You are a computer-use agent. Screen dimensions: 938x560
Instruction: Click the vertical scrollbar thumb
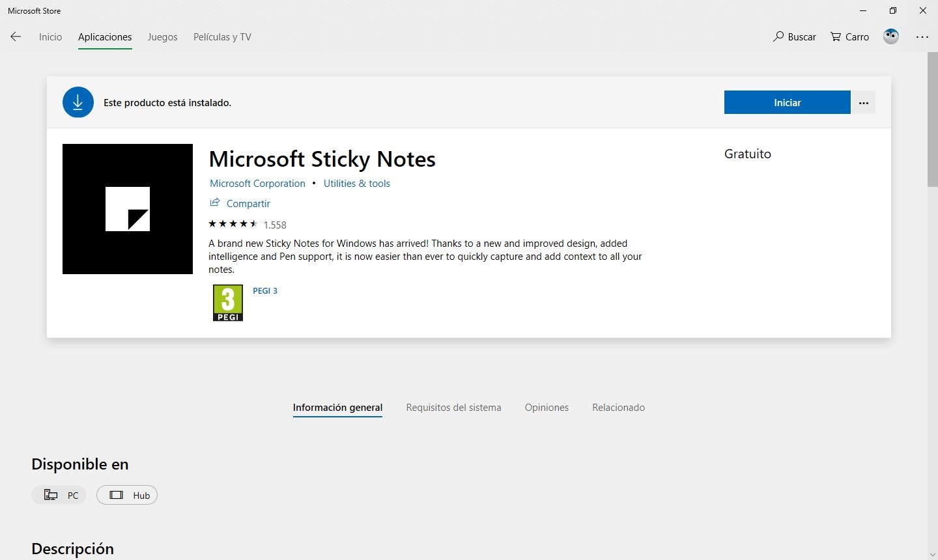(x=932, y=120)
